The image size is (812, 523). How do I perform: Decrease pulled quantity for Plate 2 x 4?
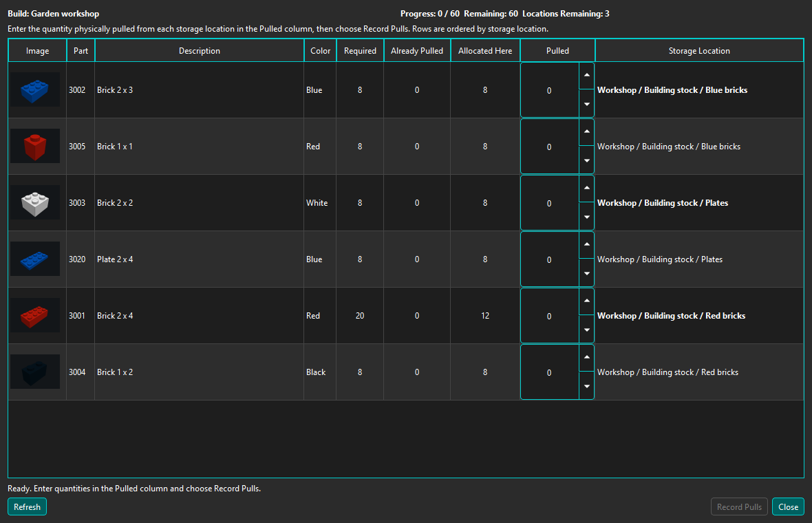point(586,273)
